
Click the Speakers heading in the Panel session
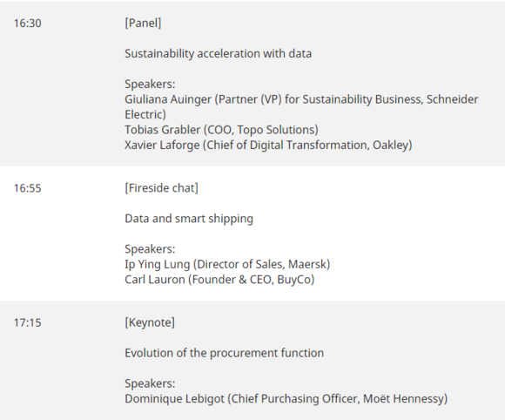150,85
